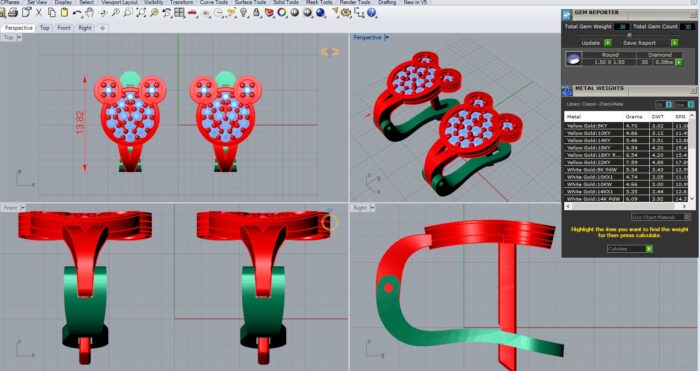Click the padlock Lock objects icon

tap(256, 13)
